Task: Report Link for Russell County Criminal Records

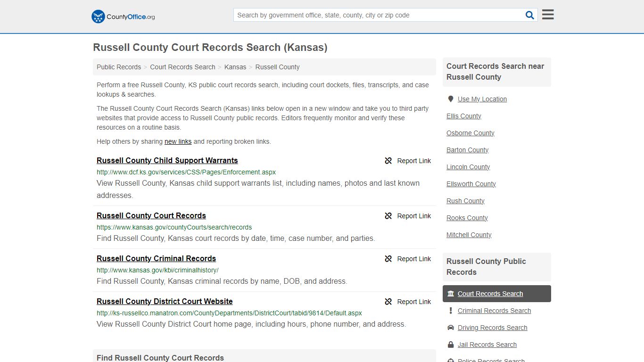Action: click(x=408, y=259)
